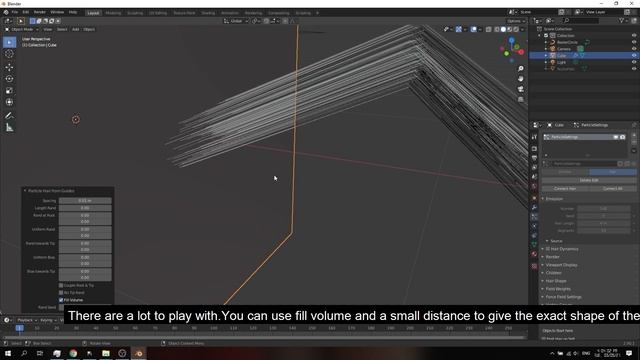Expand the Viewport Display panel
Screen dimensions: 640x360
[x=561, y=265]
